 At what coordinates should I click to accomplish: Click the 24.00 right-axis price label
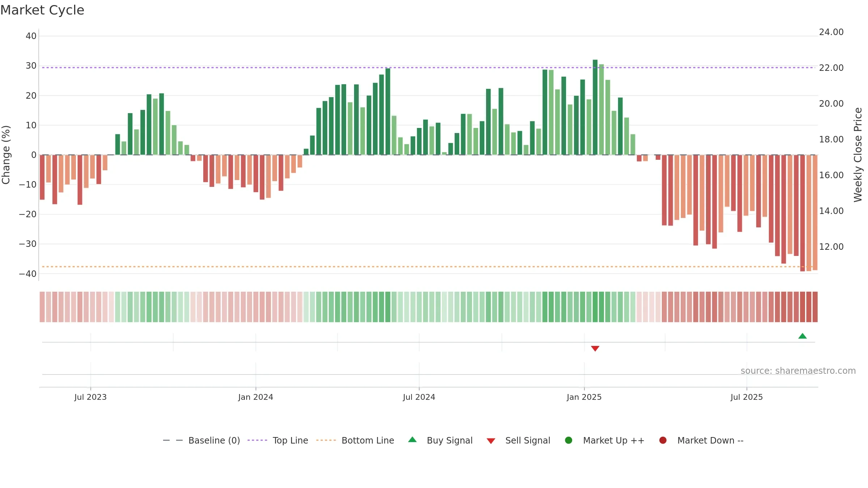831,32
